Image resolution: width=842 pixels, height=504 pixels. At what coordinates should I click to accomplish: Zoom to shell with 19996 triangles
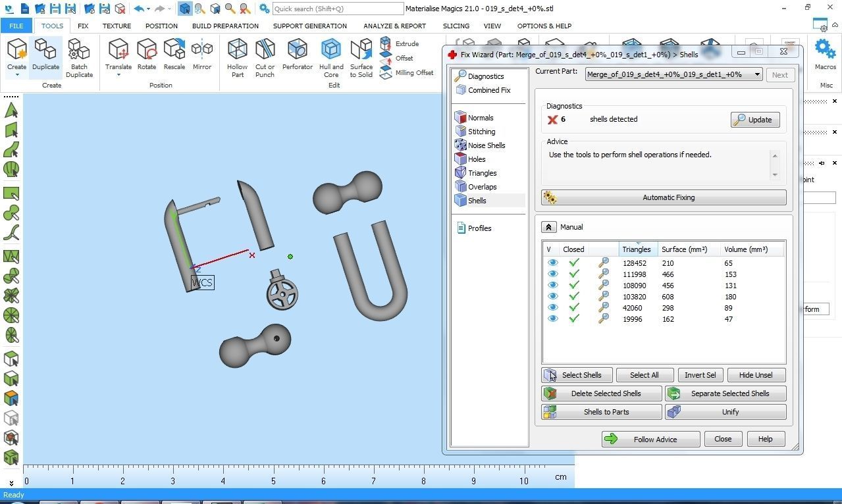pos(603,319)
